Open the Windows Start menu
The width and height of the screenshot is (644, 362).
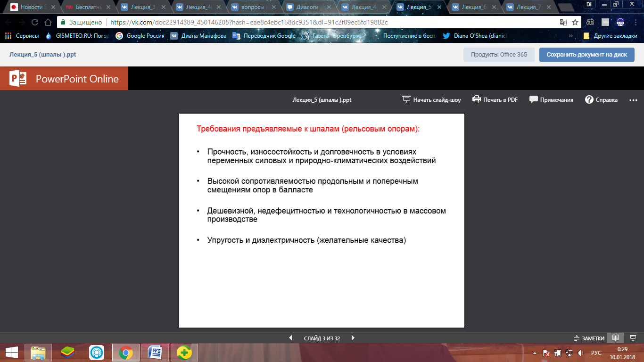[11, 352]
